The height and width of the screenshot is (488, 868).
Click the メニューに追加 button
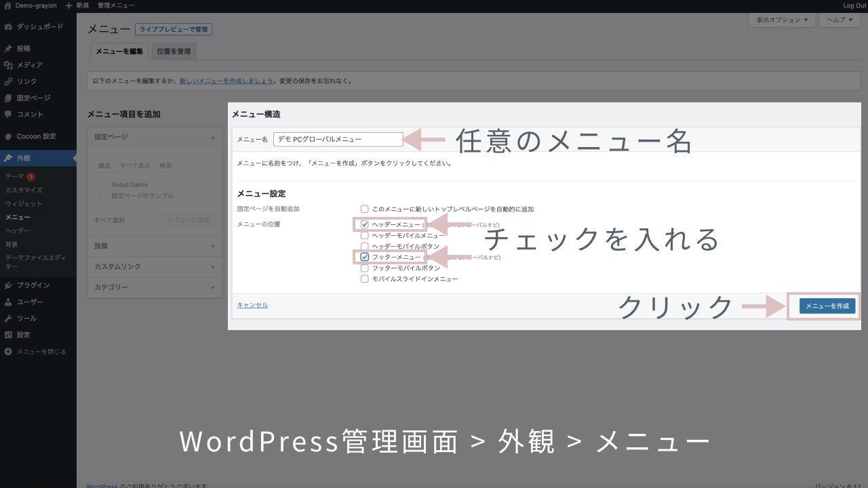[x=189, y=220]
